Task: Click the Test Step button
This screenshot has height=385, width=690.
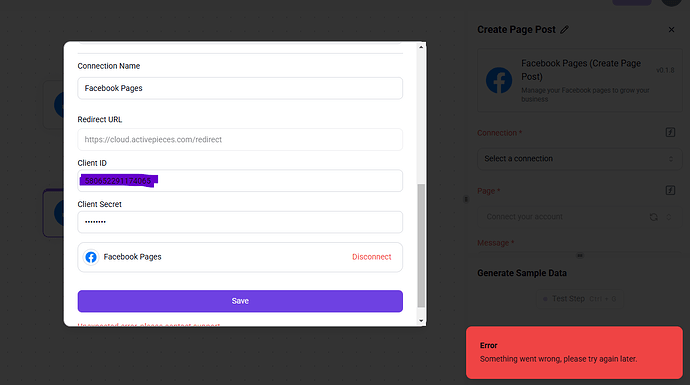Action: (580, 299)
